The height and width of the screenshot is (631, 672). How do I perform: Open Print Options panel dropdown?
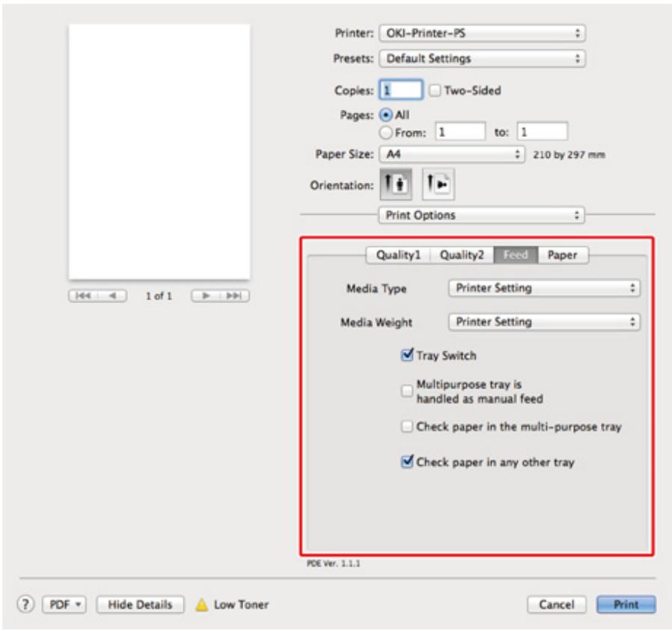[481, 215]
